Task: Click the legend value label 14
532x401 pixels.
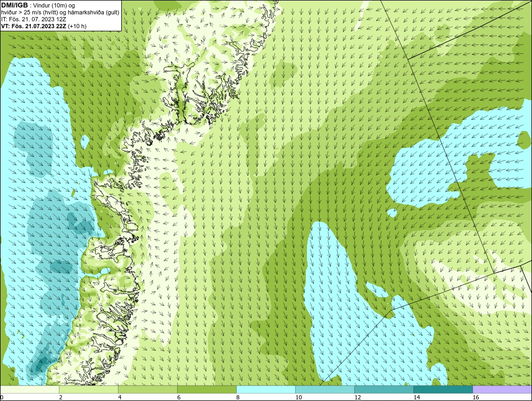Action: (x=417, y=397)
